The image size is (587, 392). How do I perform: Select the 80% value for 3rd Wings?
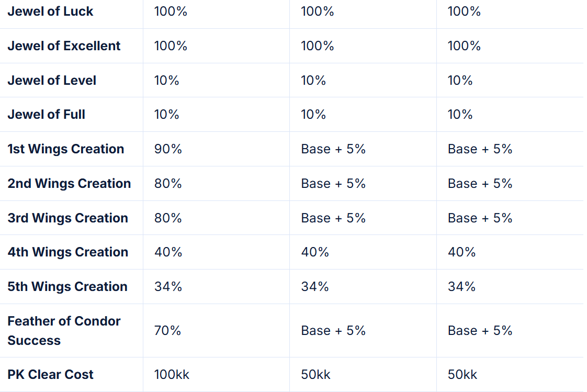pos(168,218)
